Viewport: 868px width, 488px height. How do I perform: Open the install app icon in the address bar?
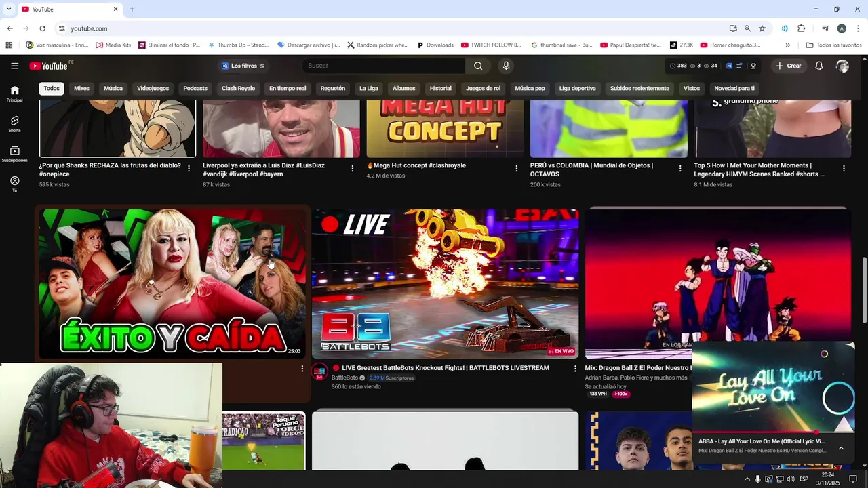pyautogui.click(x=733, y=28)
